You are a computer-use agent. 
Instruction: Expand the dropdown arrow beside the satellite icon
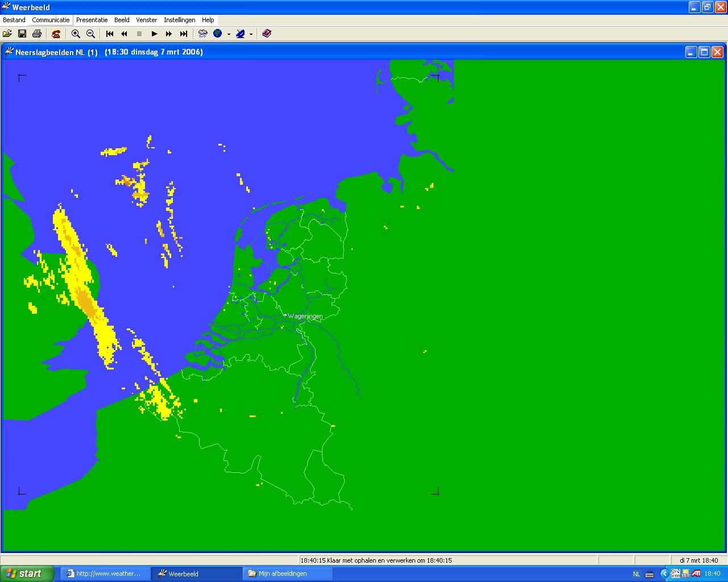[x=251, y=34]
